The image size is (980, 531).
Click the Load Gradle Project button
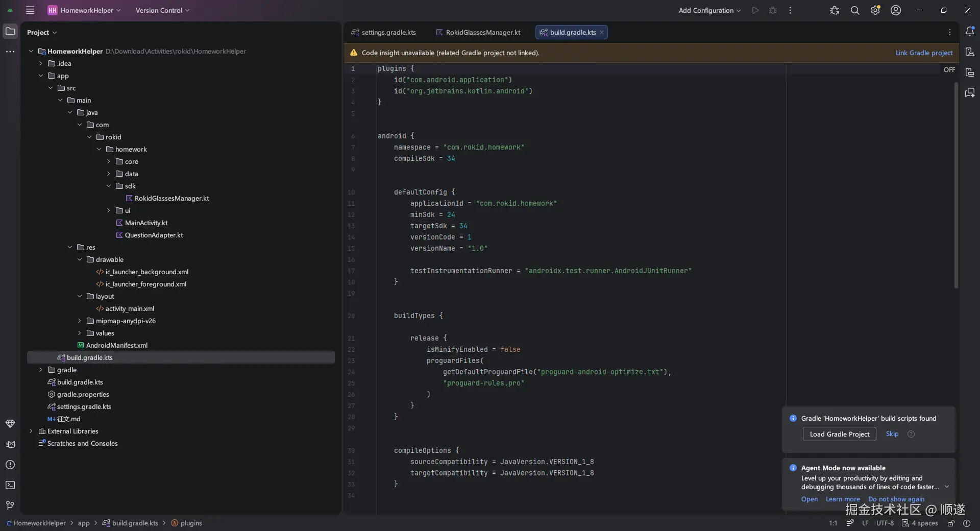(x=839, y=434)
